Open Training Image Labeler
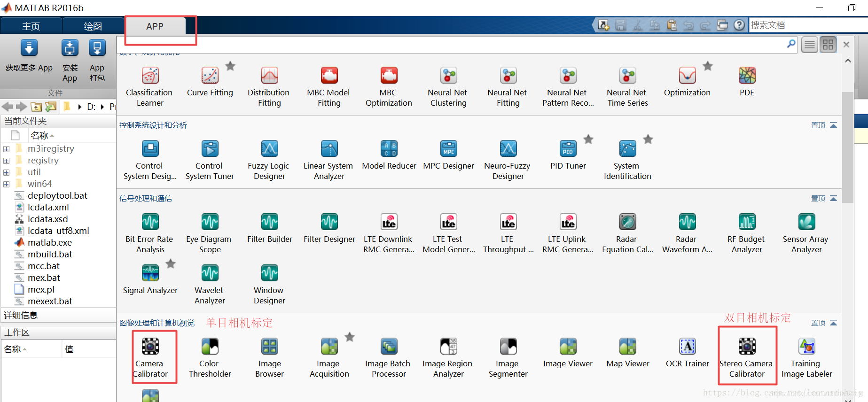This screenshot has height=402, width=868. (x=806, y=358)
